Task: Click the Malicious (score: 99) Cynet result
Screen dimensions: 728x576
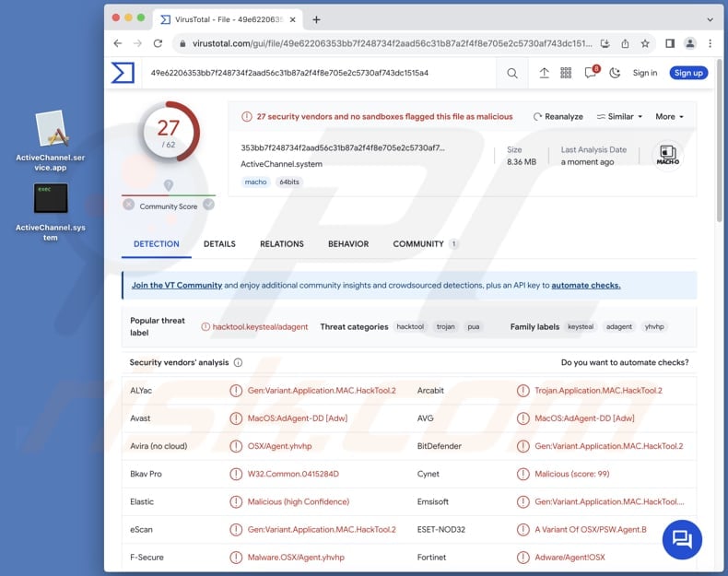Action: [572, 474]
